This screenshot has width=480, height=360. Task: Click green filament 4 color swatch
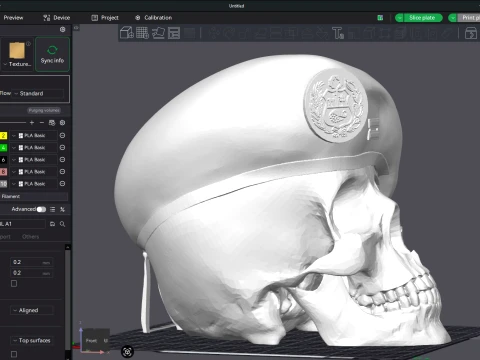[x=3, y=148]
